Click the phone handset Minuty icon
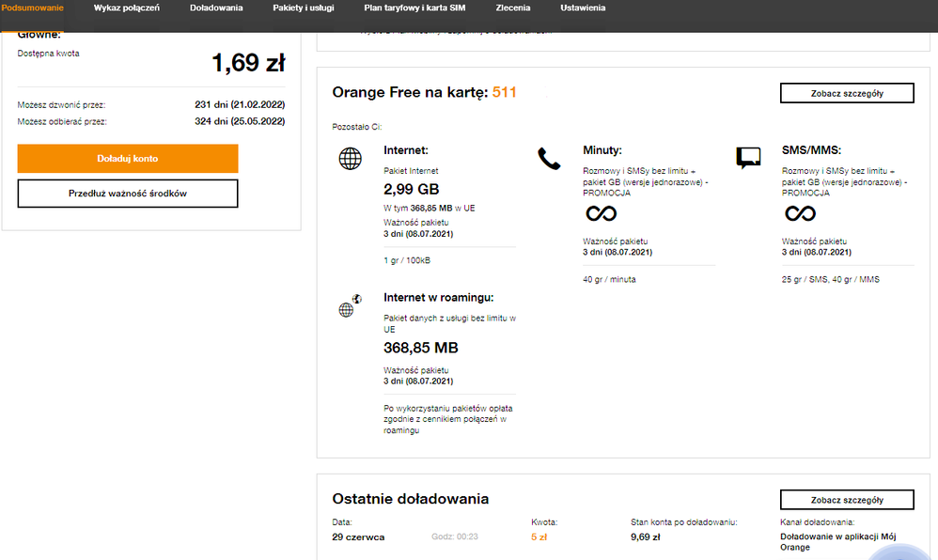 coord(548,158)
